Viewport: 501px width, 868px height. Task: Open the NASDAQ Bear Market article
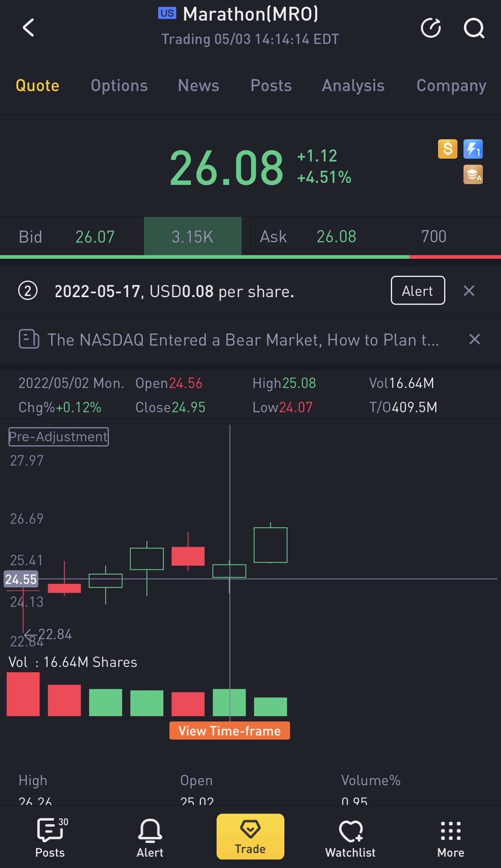coord(242,340)
